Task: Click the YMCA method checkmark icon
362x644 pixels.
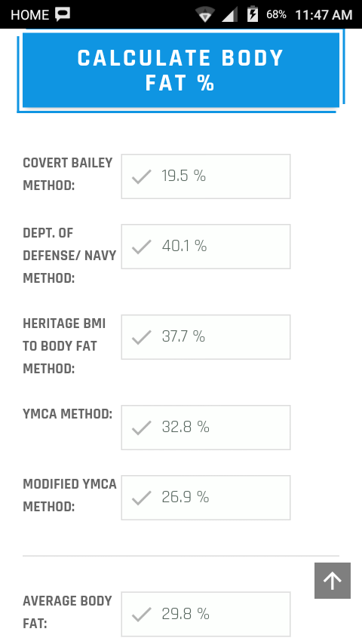Action: [x=142, y=428]
